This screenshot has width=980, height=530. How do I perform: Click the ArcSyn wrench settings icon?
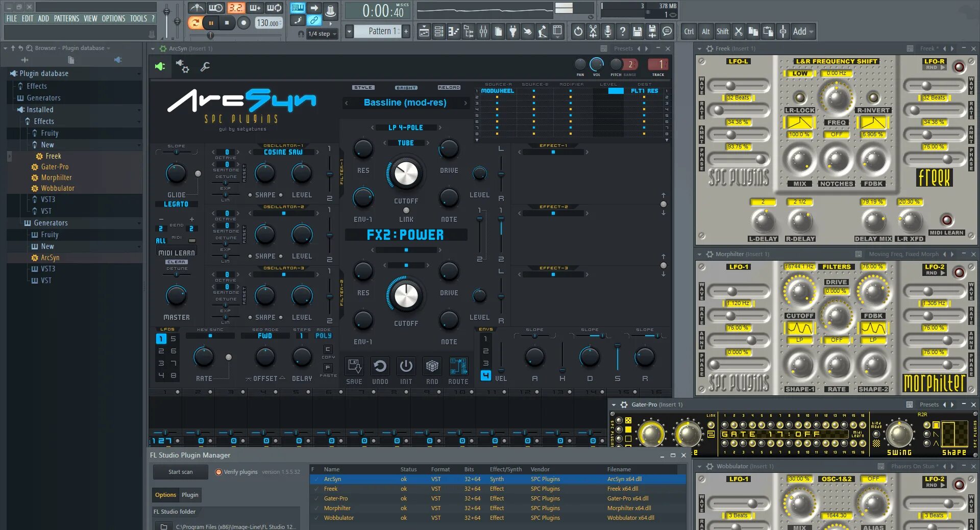point(205,66)
